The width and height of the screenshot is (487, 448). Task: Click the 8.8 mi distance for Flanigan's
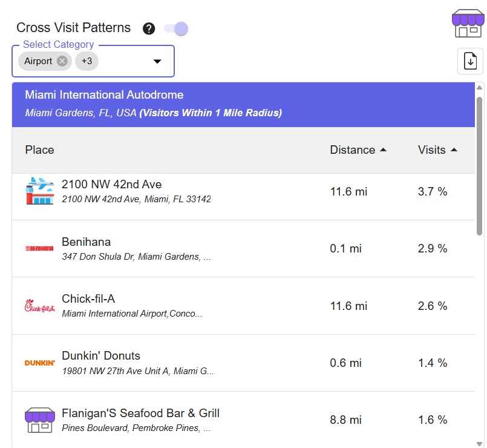[x=345, y=420]
